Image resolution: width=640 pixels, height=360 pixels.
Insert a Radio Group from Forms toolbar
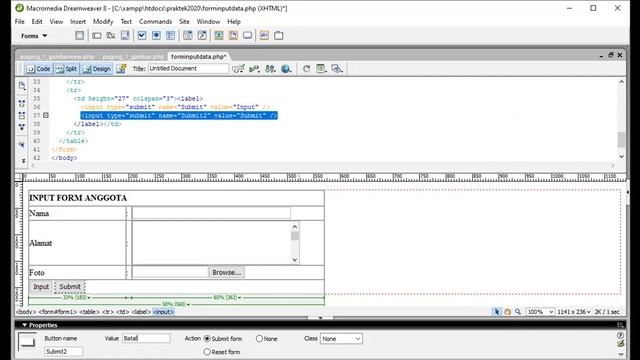(x=171, y=36)
